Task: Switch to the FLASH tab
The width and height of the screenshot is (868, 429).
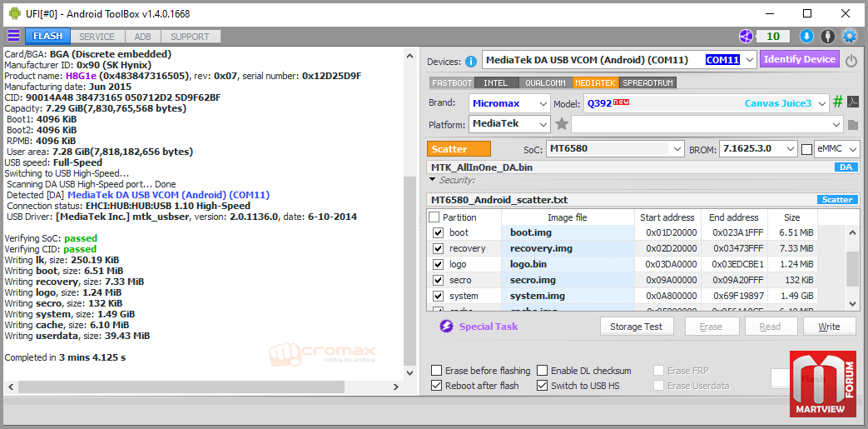Action: (47, 36)
